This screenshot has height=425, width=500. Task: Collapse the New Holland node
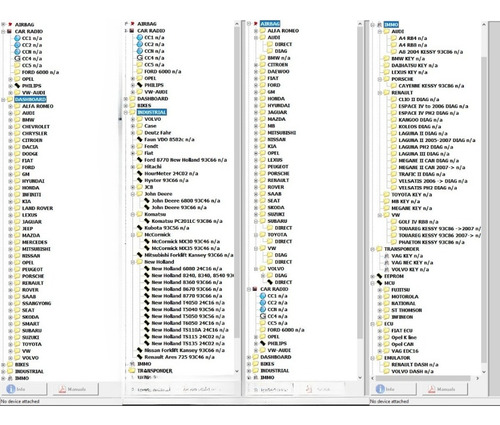[x=133, y=262]
